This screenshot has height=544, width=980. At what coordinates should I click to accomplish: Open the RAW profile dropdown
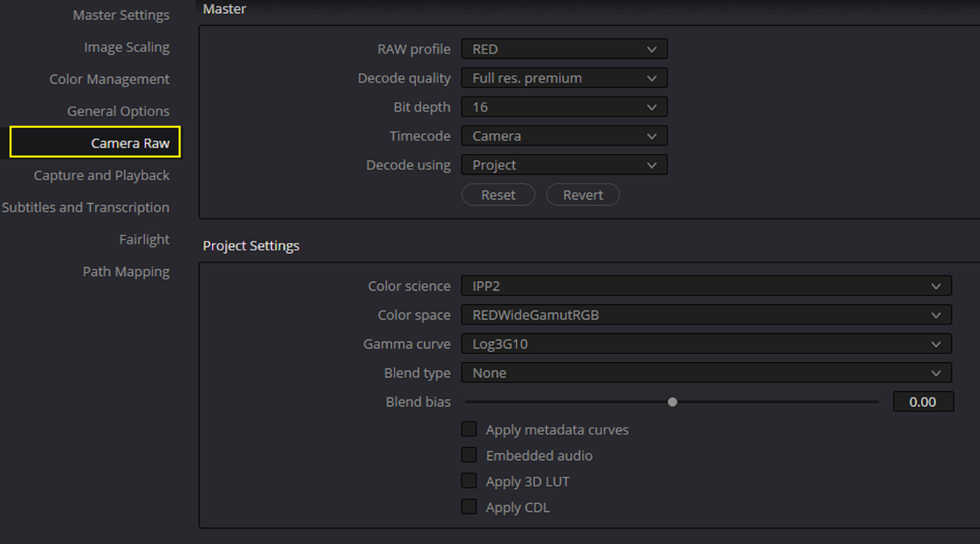[x=564, y=49]
